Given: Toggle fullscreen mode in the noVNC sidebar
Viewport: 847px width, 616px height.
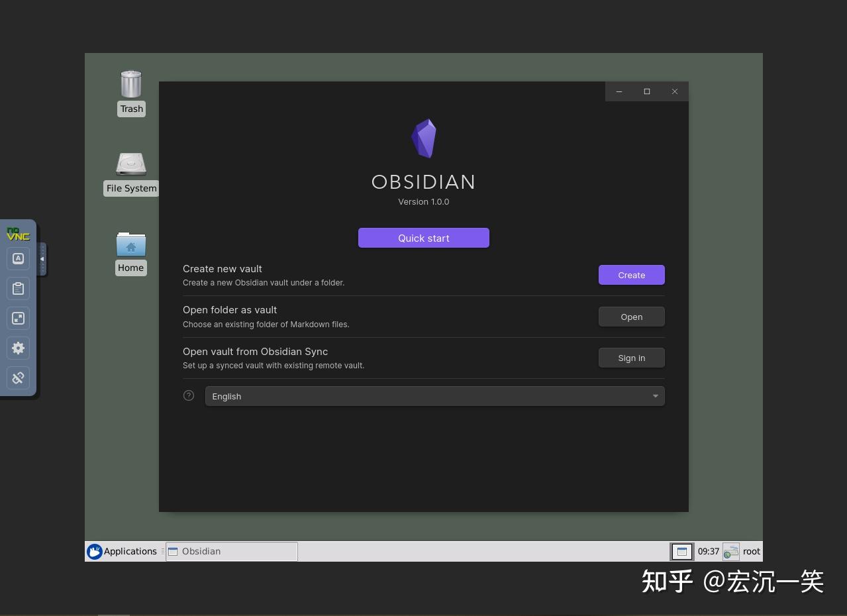Looking at the screenshot, I should click(18, 318).
